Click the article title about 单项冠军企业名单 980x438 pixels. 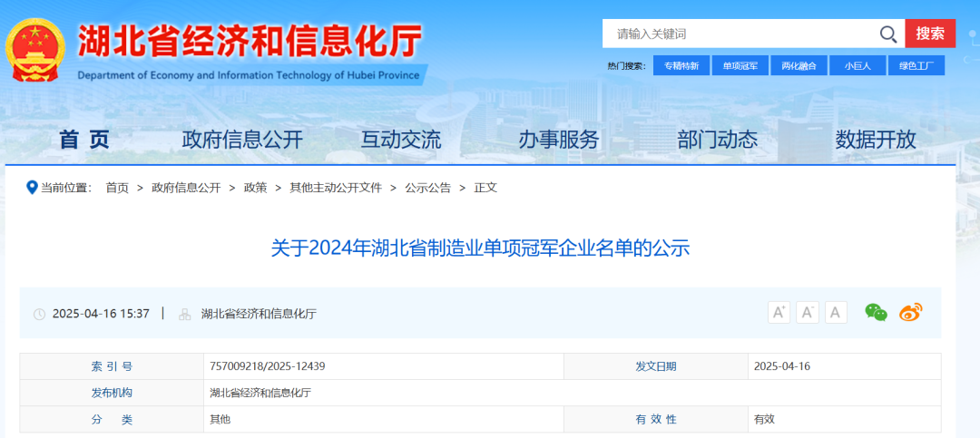point(480,248)
